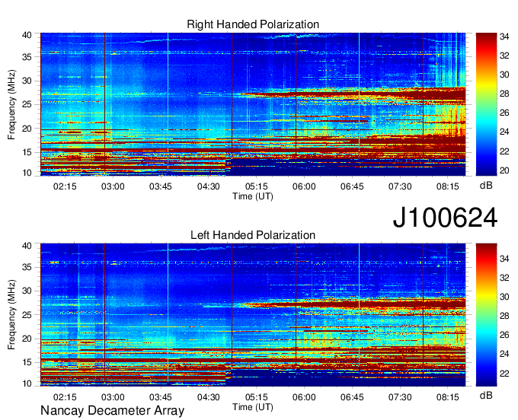Click the 06:00 time tick of Left Handed plot
Viewport: 518px width, 420px height.
click(x=304, y=397)
